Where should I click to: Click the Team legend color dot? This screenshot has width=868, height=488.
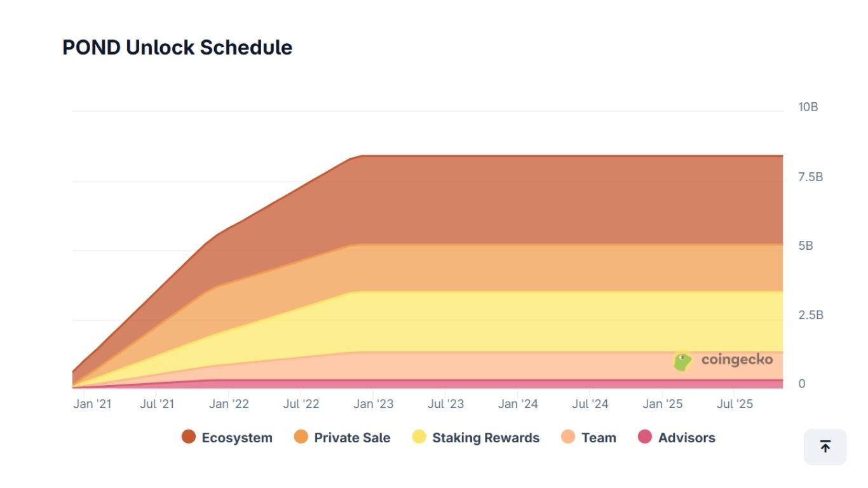[568, 437]
